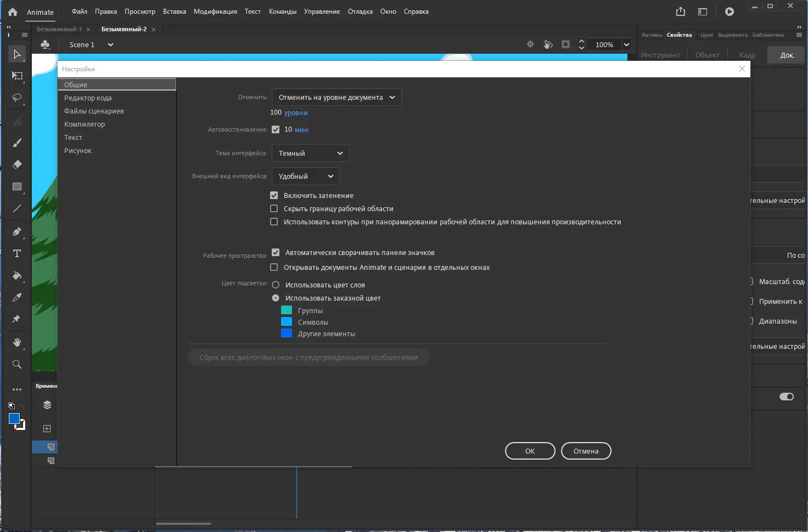Expand the left tools panel arrows

click(x=9, y=27)
